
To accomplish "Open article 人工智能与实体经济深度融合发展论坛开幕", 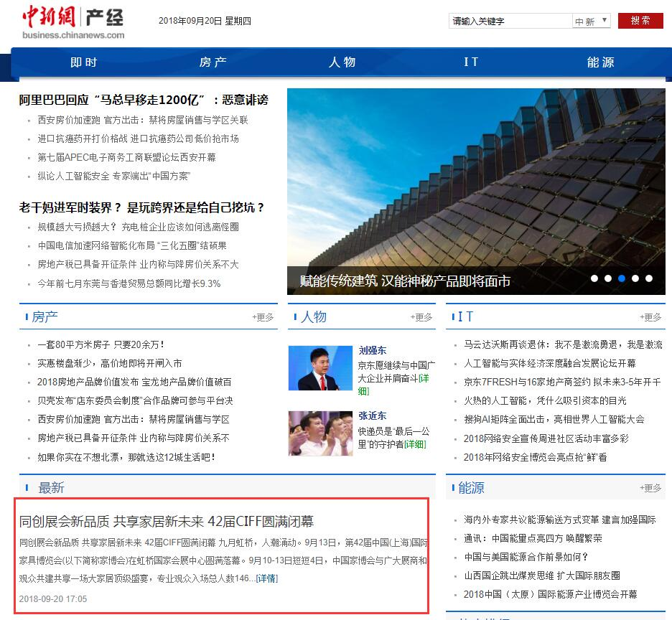I will click(x=550, y=363).
